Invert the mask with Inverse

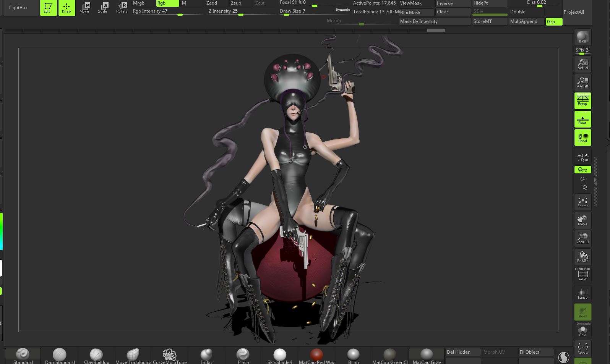(453, 3)
